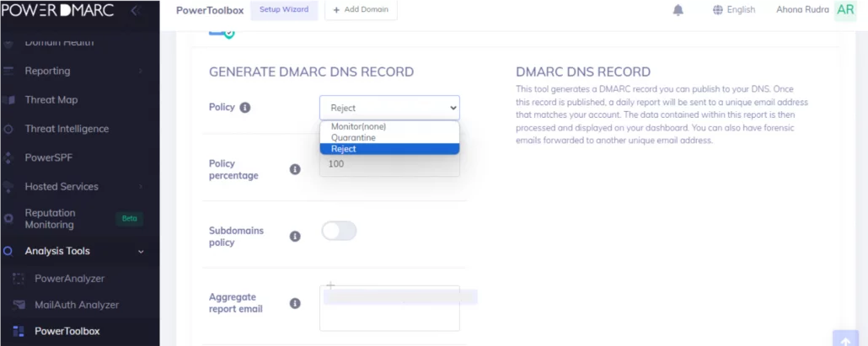Screen dimensions: 868x346
Task: Open Threat Intelligence menu item
Action: point(67,129)
